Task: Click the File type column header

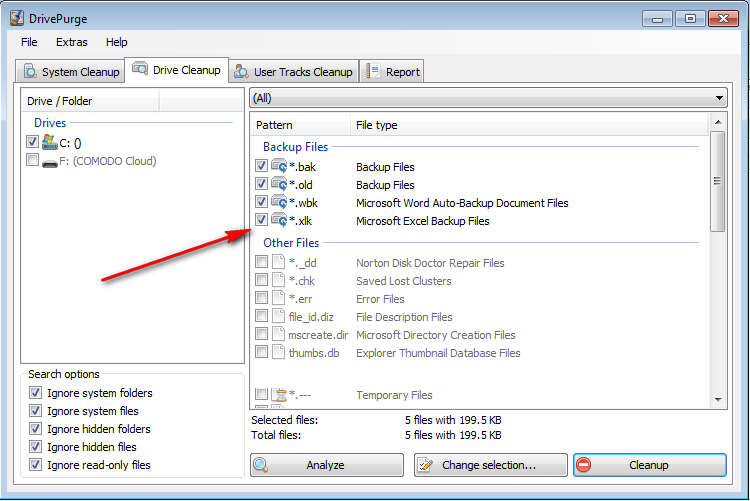Action: (529, 125)
